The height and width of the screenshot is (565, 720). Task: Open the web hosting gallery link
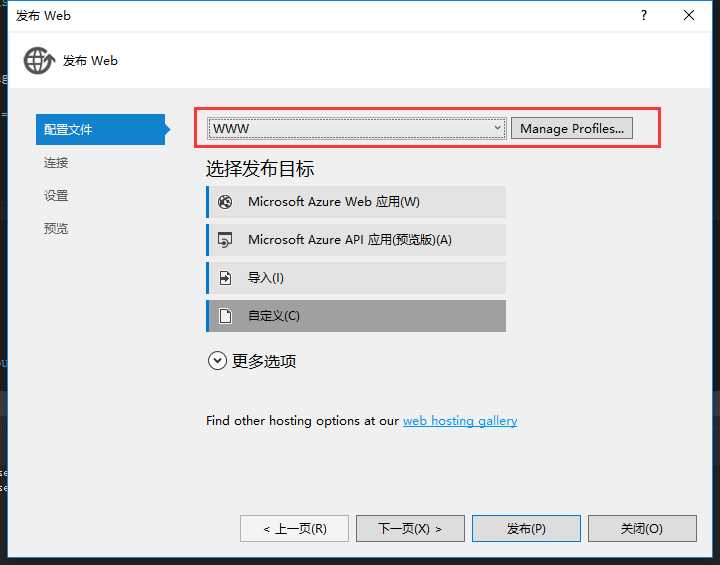tap(460, 421)
